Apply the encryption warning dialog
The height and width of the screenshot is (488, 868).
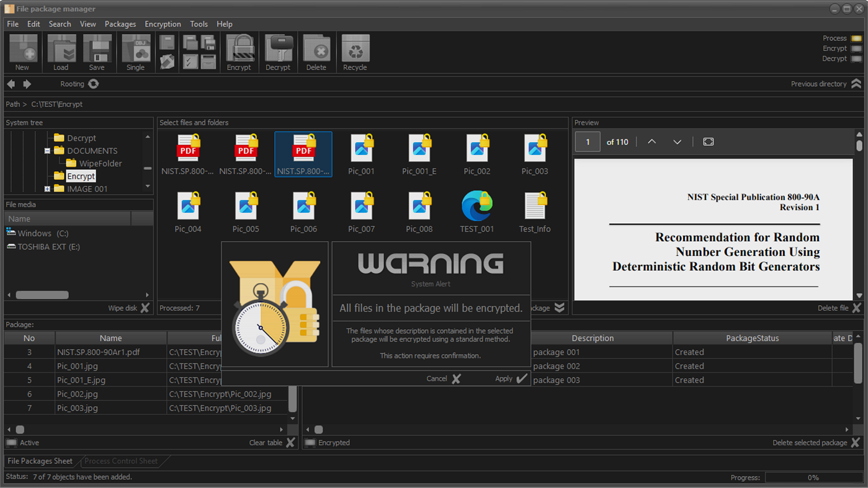510,378
